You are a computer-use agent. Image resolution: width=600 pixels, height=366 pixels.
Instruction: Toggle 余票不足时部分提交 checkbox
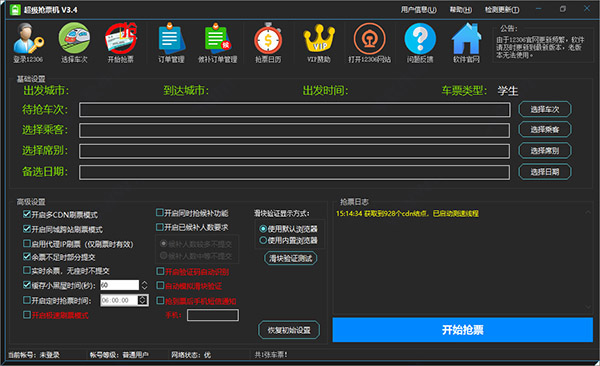(x=27, y=257)
